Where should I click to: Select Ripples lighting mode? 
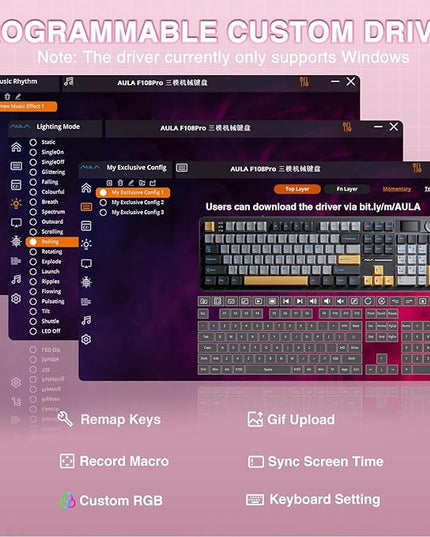pyautogui.click(x=45, y=281)
